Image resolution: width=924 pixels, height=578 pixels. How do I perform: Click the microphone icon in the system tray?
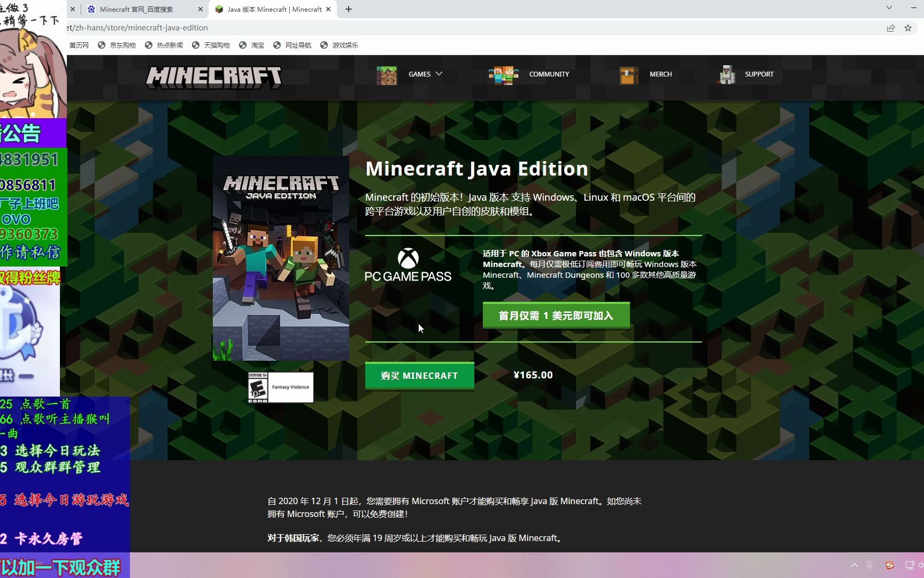point(869,565)
